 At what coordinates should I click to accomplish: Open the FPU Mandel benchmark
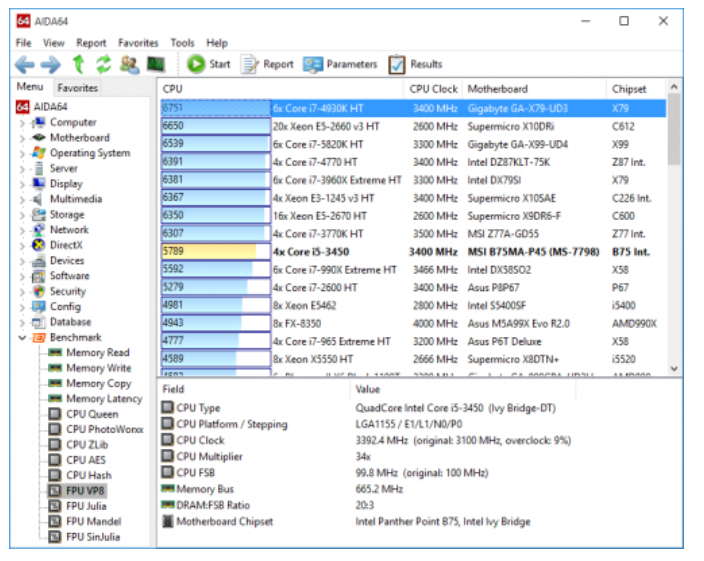click(85, 522)
